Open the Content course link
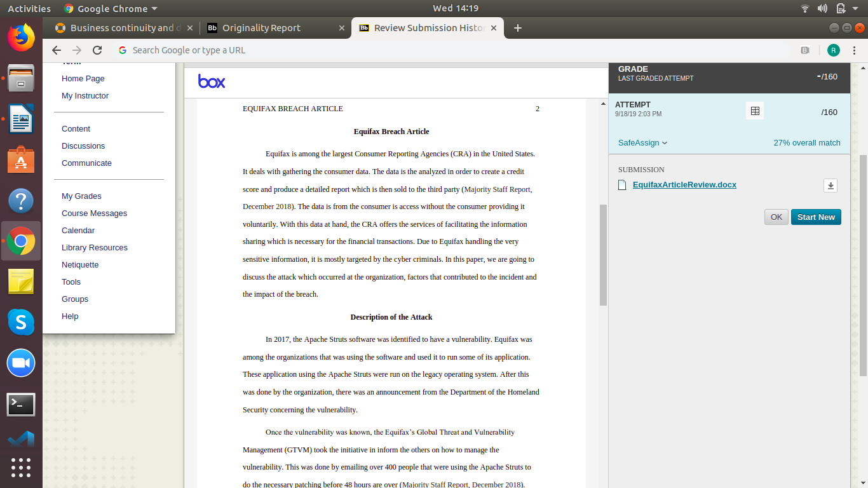This screenshot has width=868, height=488. [76, 129]
